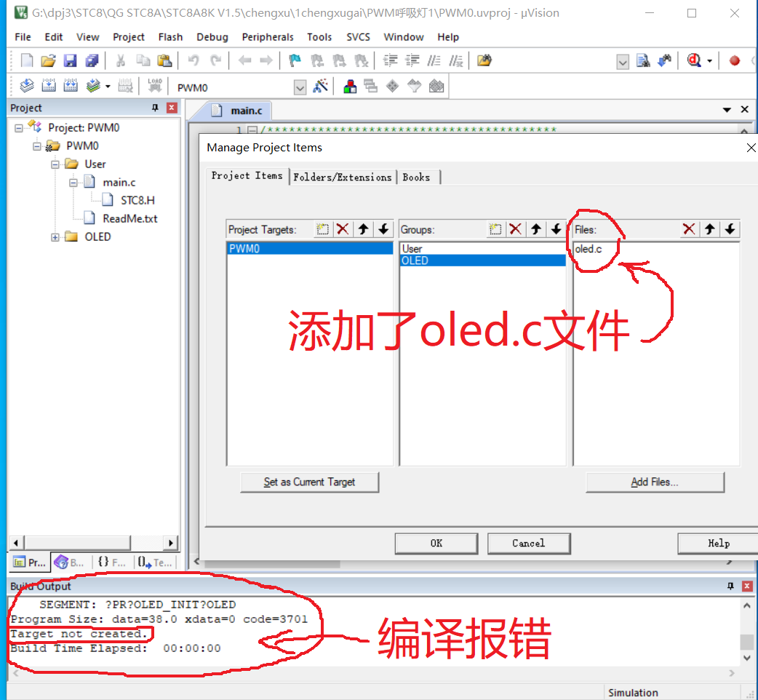758x700 pixels.
Task: Start debug session with magnifier icon
Action: point(694,60)
